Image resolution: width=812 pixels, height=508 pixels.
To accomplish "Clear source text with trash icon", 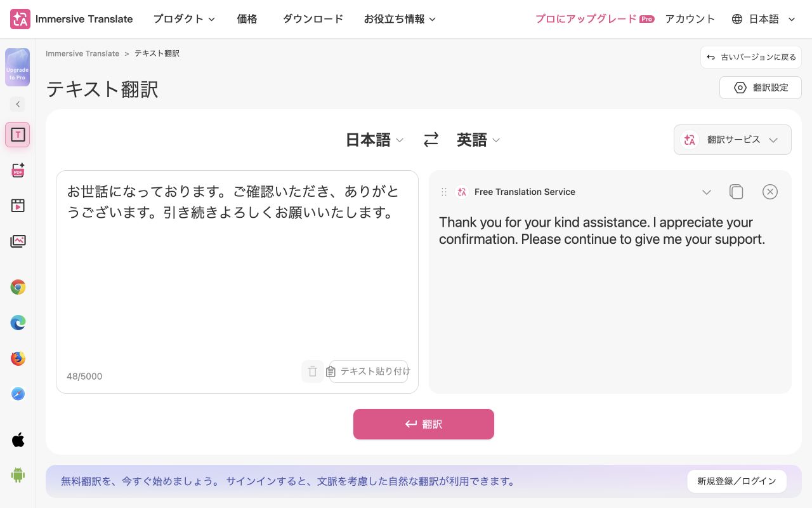I will [x=313, y=371].
